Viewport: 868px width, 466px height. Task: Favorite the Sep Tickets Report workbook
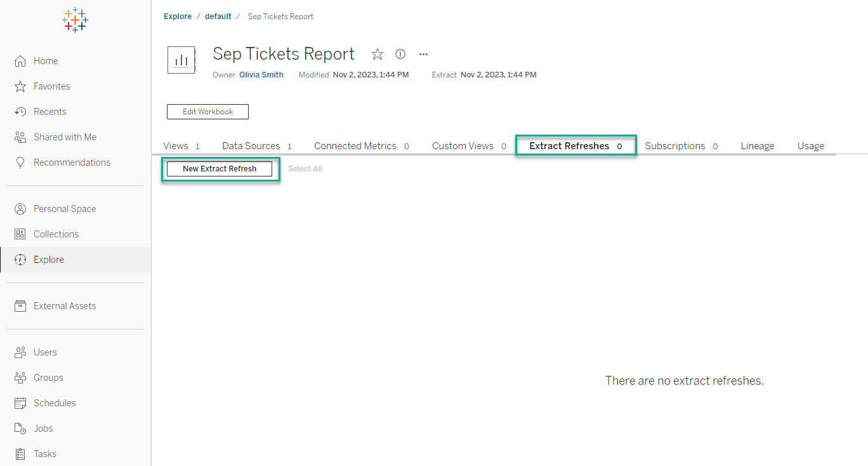point(378,54)
